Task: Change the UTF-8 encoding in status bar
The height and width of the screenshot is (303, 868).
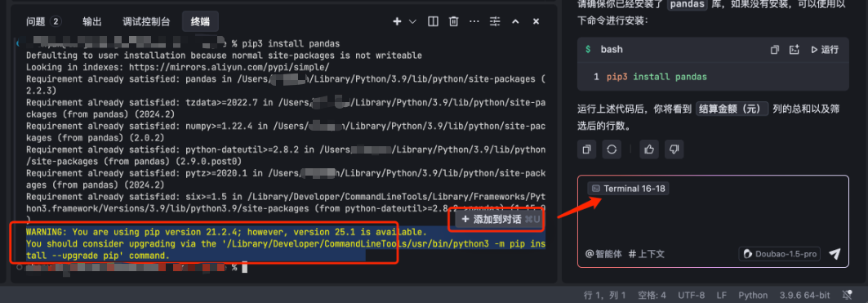Action: coord(692,296)
